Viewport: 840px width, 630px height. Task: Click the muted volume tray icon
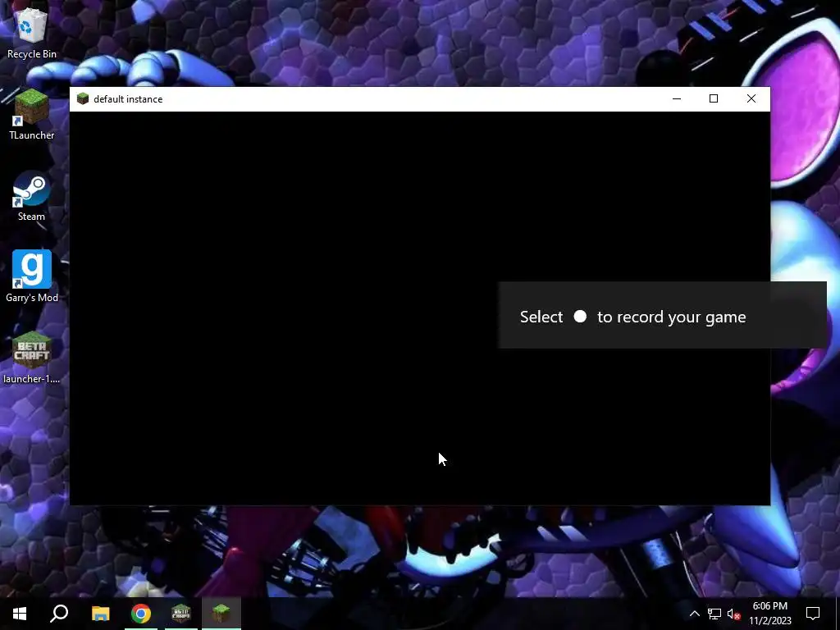733,614
